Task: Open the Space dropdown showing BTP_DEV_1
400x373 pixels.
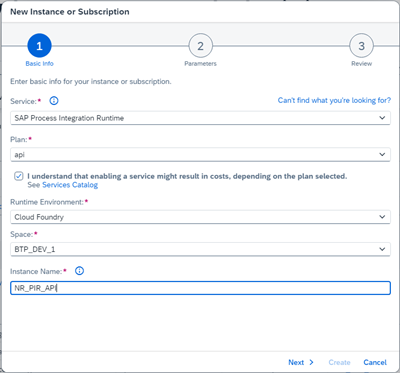Action: coord(200,249)
